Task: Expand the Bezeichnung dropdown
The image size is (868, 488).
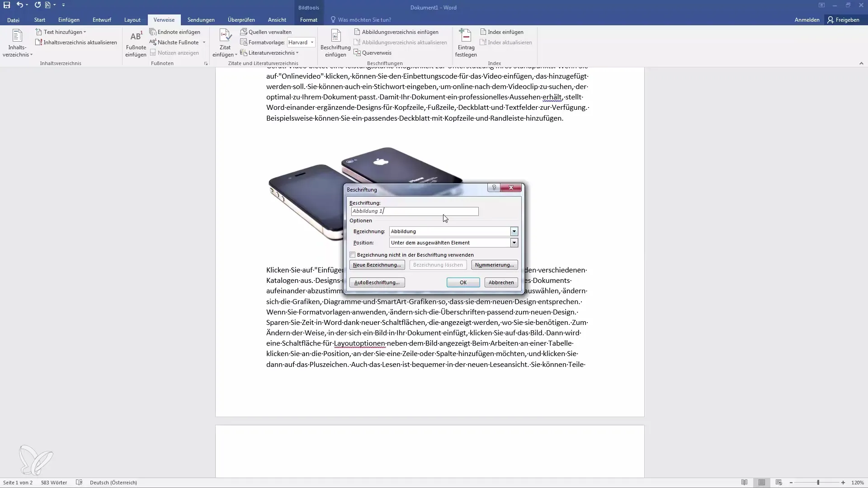Action: (514, 231)
